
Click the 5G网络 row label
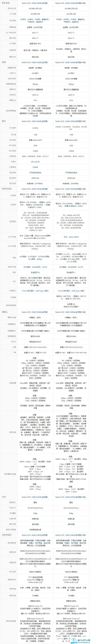coord(13,297)
